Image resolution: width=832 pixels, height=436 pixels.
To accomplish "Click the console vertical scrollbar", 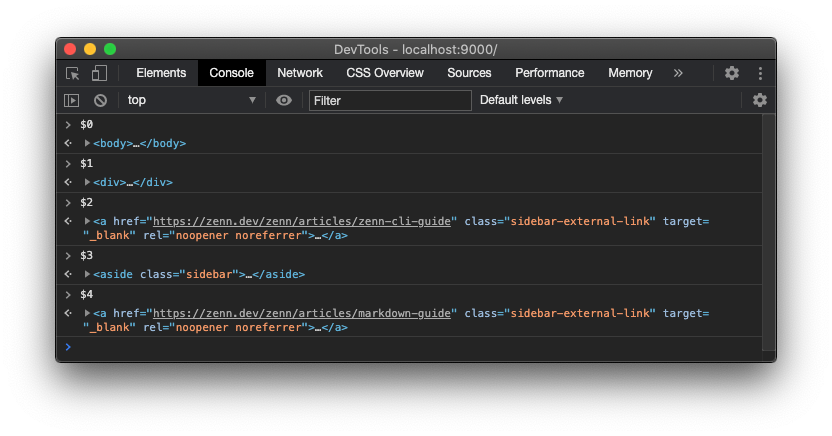I will (x=768, y=230).
